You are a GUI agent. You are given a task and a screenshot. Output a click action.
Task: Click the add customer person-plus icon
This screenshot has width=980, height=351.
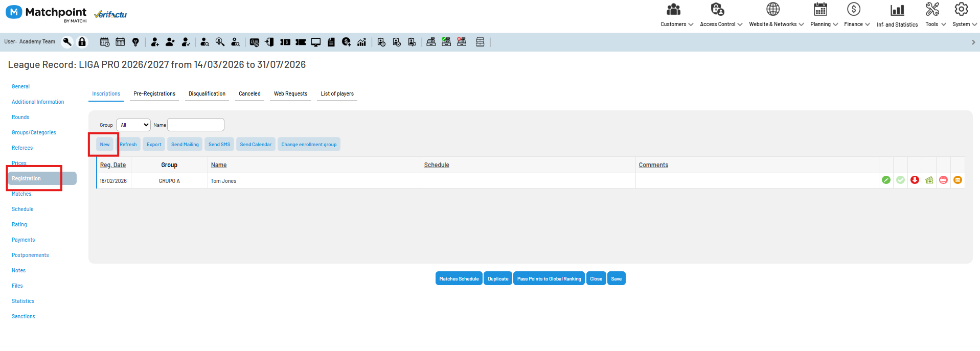tap(155, 42)
